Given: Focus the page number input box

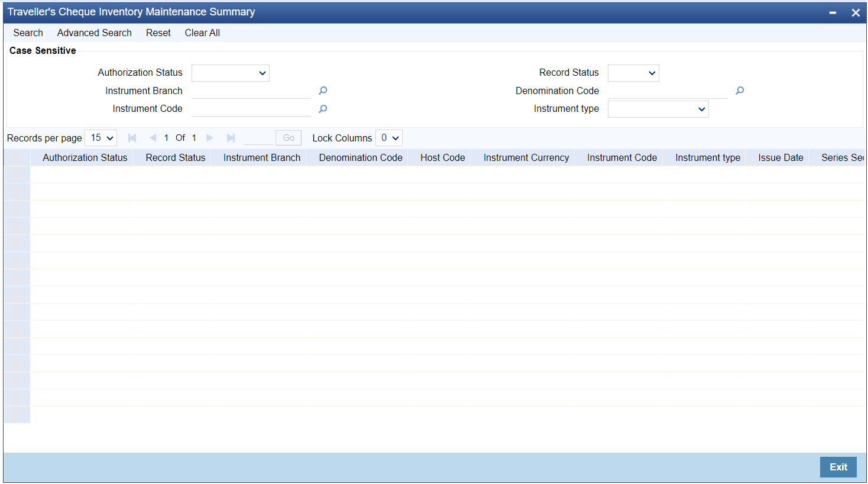Looking at the screenshot, I should pyautogui.click(x=258, y=138).
